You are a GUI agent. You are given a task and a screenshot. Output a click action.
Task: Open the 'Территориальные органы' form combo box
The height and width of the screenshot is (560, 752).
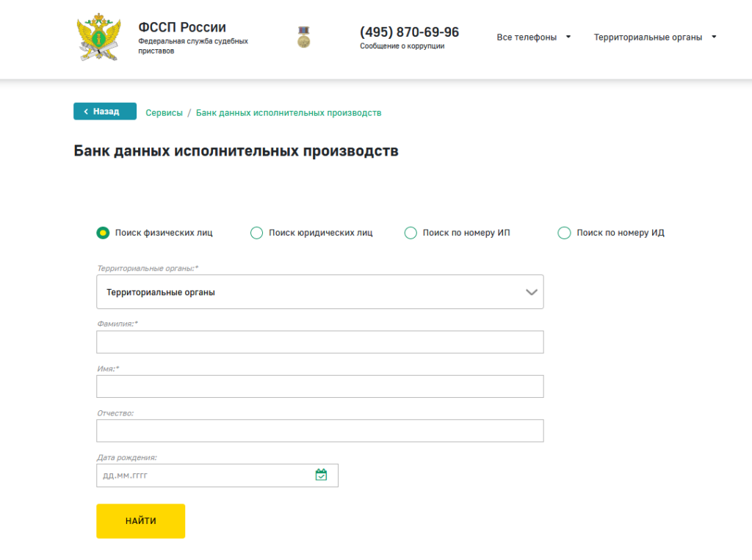coord(320,292)
